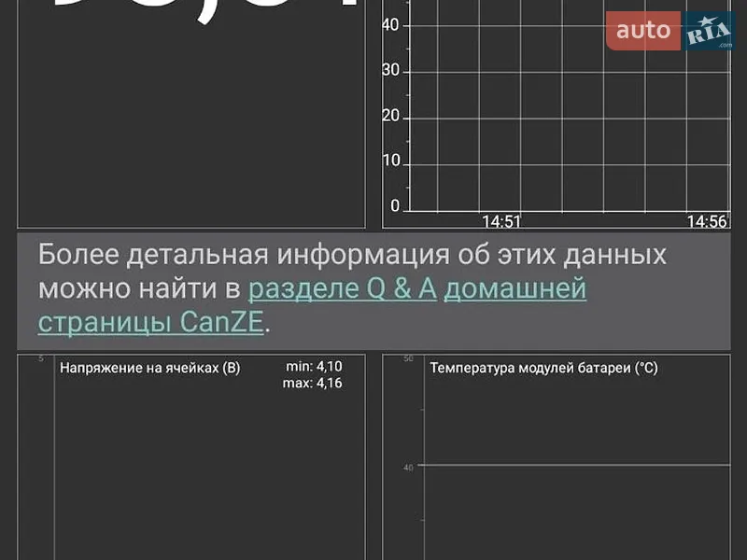This screenshot has height=560, width=747.
Task: Click the 10 label on time graph
Action: tap(390, 161)
